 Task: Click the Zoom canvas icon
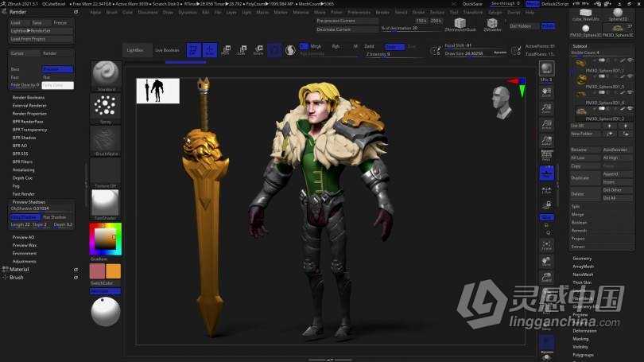[547, 108]
